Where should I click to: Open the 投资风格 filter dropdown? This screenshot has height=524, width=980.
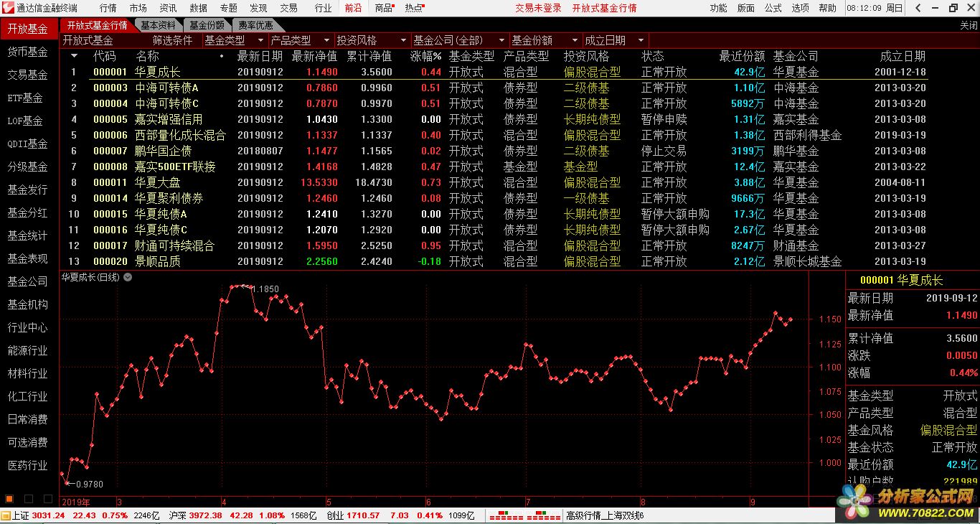(x=372, y=40)
